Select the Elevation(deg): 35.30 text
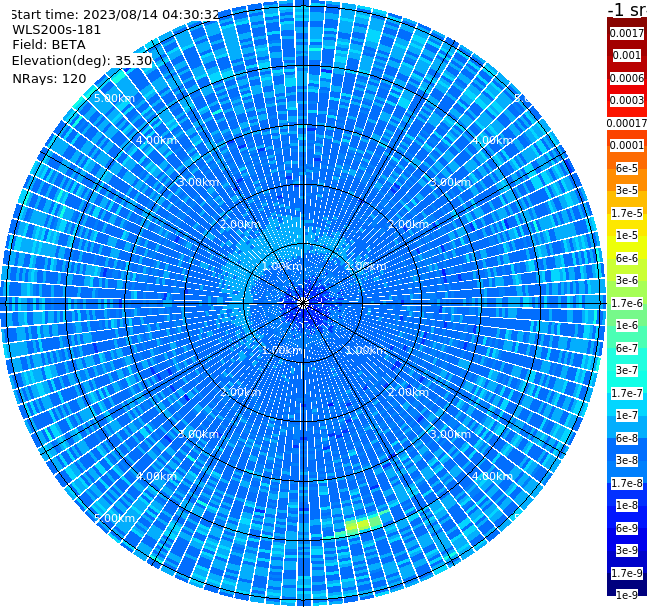 [82, 61]
